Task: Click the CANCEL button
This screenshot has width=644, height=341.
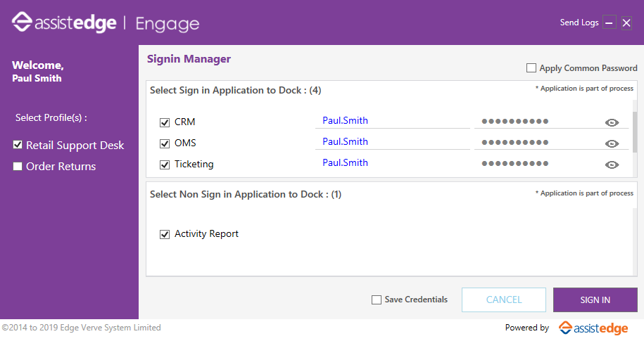Action: point(504,300)
